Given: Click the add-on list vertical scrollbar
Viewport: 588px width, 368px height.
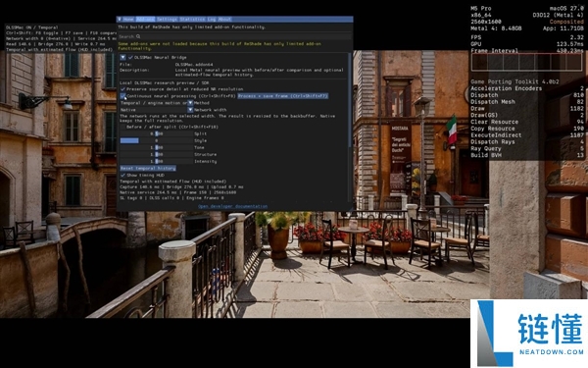Looking at the screenshot, I should 350,99.
